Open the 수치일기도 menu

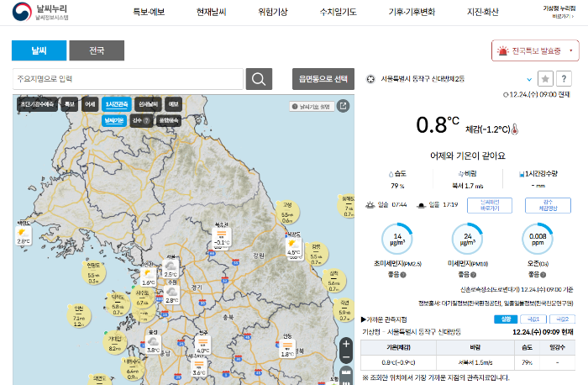(338, 12)
